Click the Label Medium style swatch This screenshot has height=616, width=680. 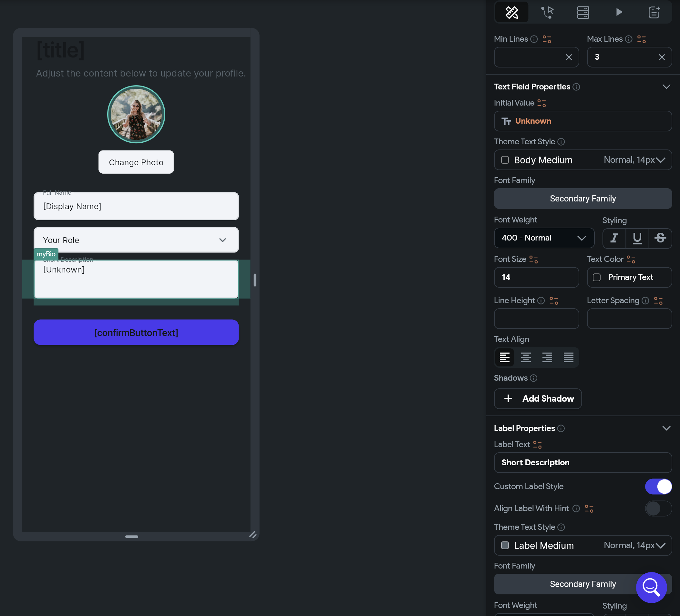[x=505, y=546]
